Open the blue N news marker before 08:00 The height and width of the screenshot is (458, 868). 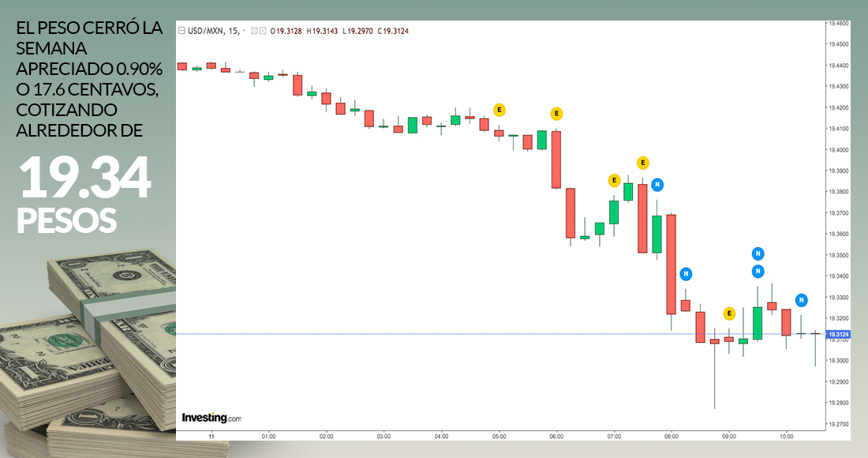(x=657, y=184)
